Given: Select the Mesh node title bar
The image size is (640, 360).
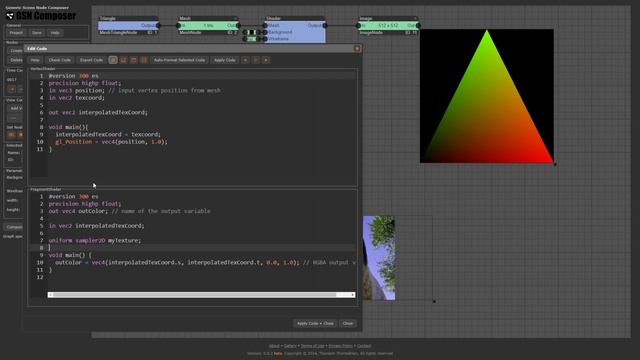Looking at the screenshot, I should pyautogui.click(x=208, y=18).
